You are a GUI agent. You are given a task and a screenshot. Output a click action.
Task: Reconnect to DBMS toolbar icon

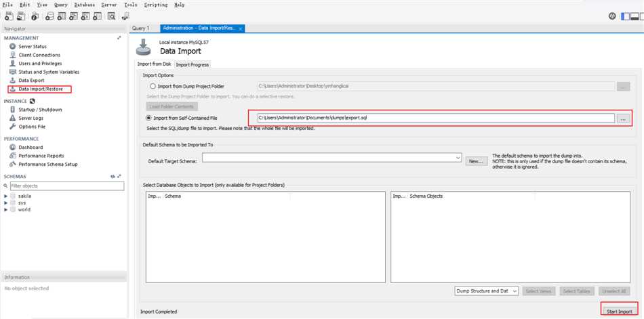[125, 16]
